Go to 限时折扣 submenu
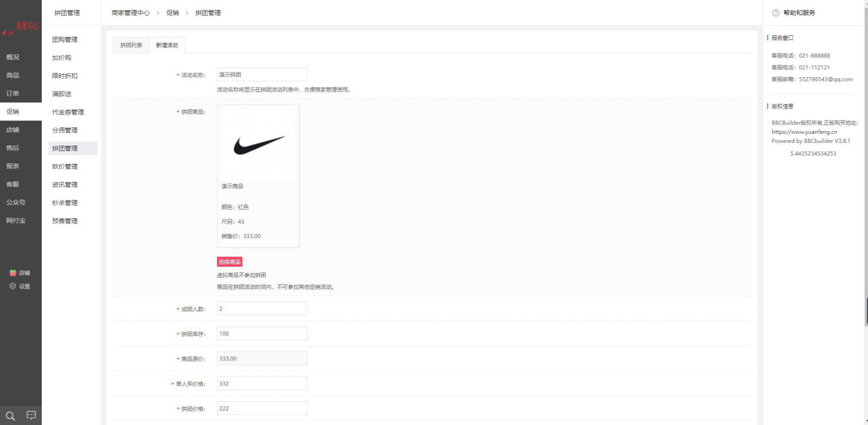The width and height of the screenshot is (868, 425). (65, 76)
